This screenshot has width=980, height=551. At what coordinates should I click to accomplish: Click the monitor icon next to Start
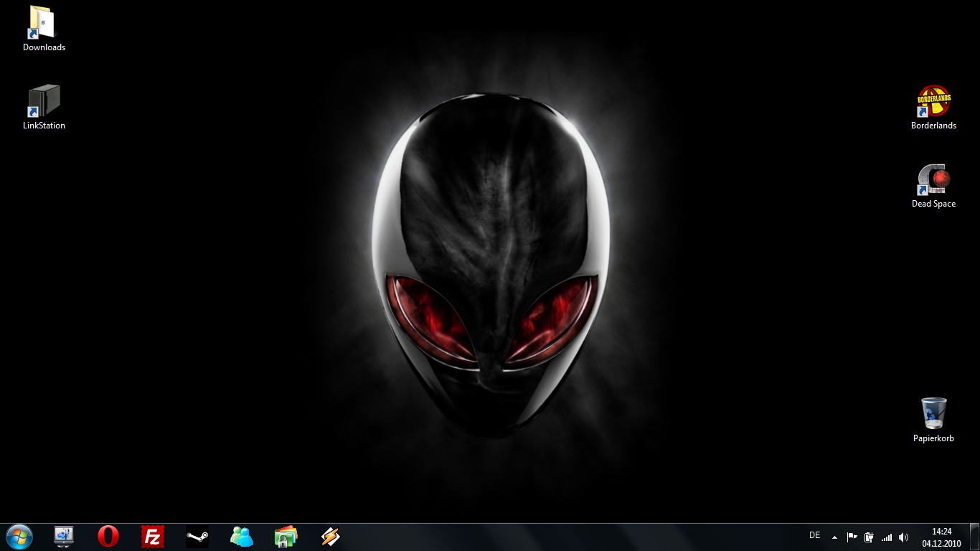click(64, 536)
